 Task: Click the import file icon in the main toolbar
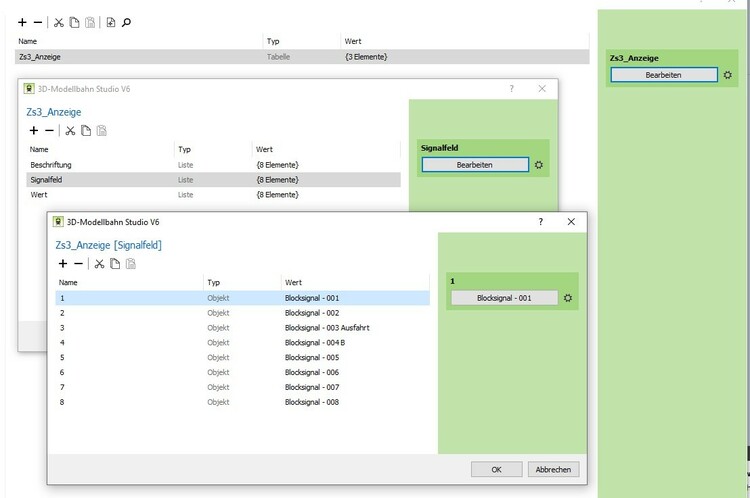[110, 22]
